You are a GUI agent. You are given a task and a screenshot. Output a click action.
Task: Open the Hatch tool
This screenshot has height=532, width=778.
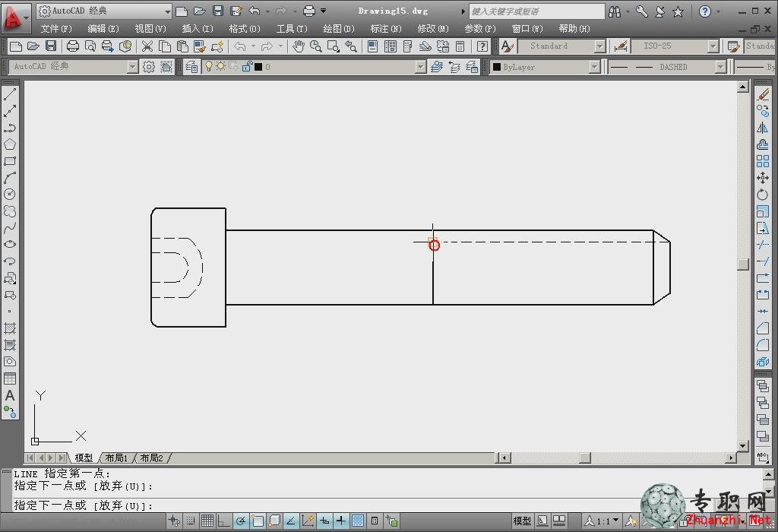[x=10, y=328]
